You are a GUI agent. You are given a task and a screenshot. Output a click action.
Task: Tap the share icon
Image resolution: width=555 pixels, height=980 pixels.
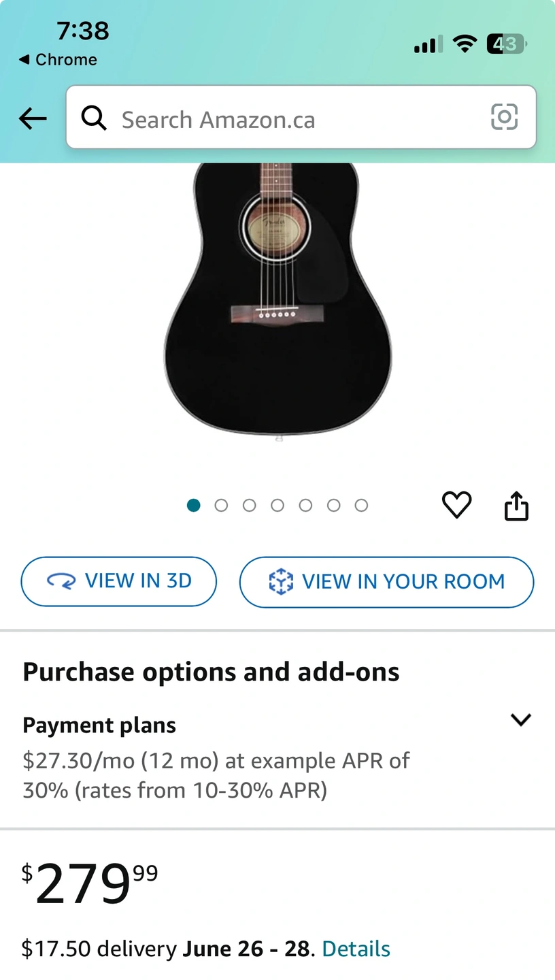[516, 506]
